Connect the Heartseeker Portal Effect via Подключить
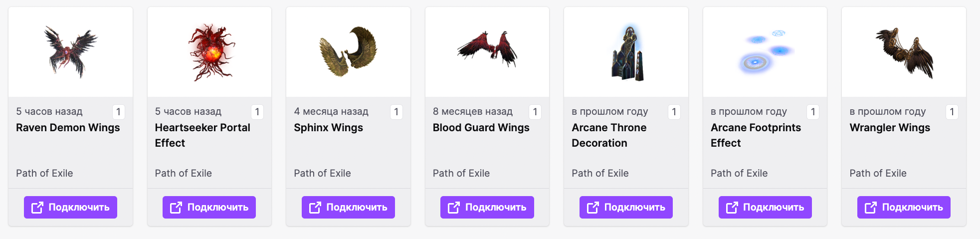The height and width of the screenshot is (239, 980). pos(209,207)
